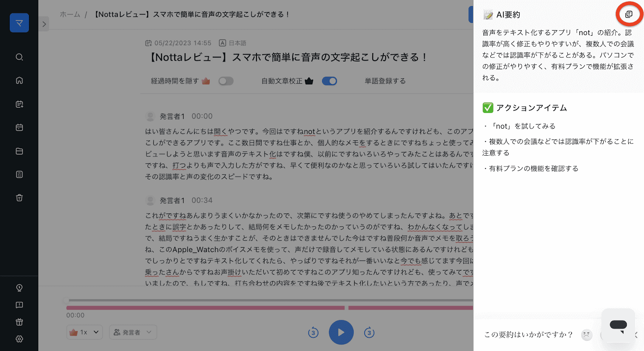The image size is (644, 351).
Task: Open the 1x playback speed dropdown
Action: (x=85, y=332)
